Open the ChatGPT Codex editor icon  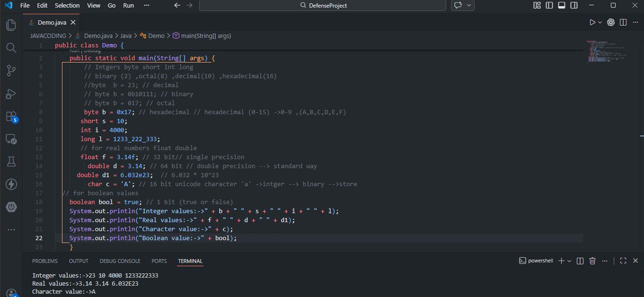click(611, 23)
